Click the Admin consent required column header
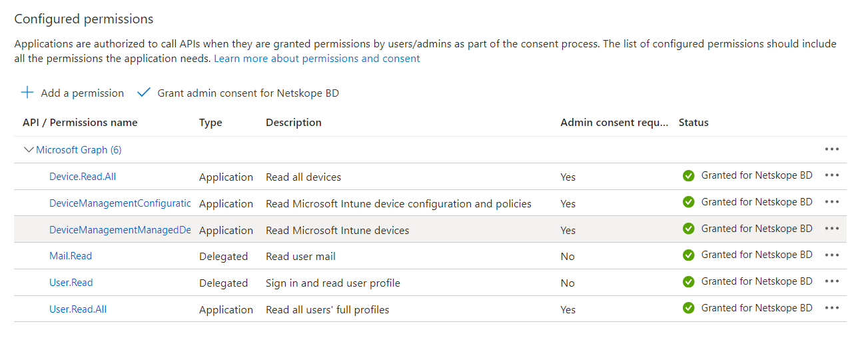The width and height of the screenshot is (868, 338). 614,123
